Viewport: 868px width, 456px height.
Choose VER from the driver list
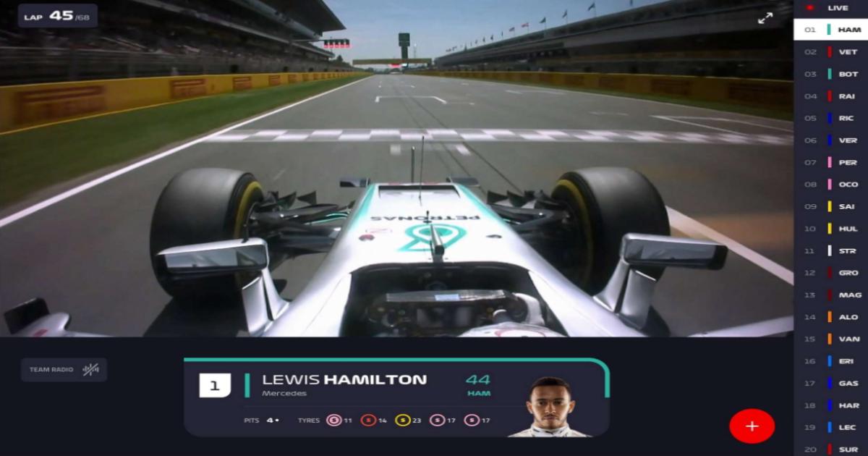[x=830, y=140]
